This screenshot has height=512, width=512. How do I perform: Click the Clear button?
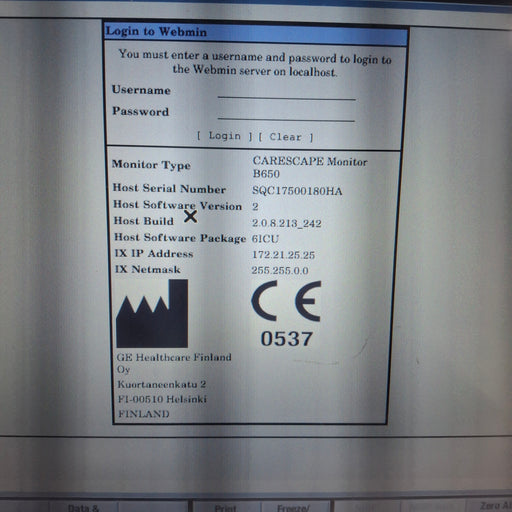click(286, 137)
